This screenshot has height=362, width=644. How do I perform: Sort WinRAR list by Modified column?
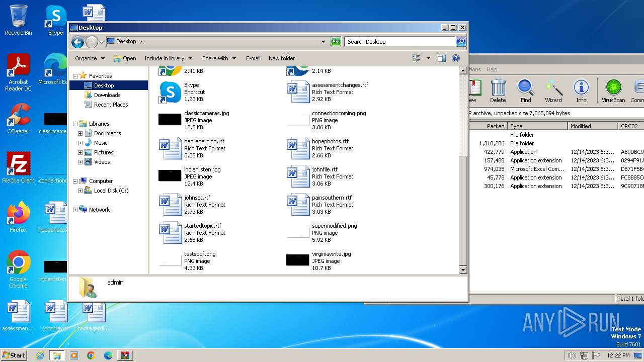(x=593, y=126)
